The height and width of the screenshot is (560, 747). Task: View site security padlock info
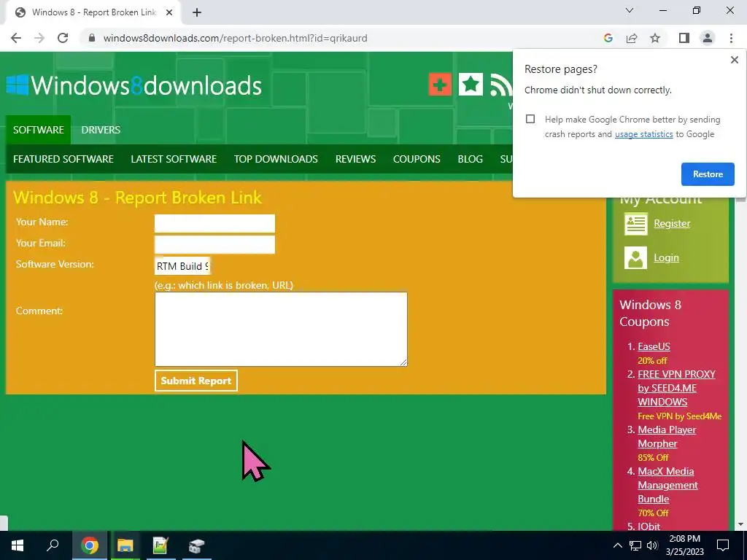point(92,38)
